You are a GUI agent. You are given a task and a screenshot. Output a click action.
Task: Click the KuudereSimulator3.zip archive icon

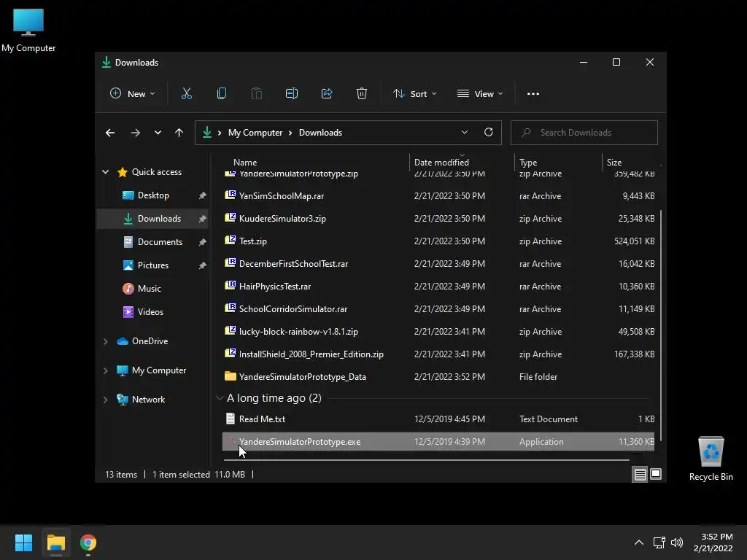pyautogui.click(x=230, y=217)
